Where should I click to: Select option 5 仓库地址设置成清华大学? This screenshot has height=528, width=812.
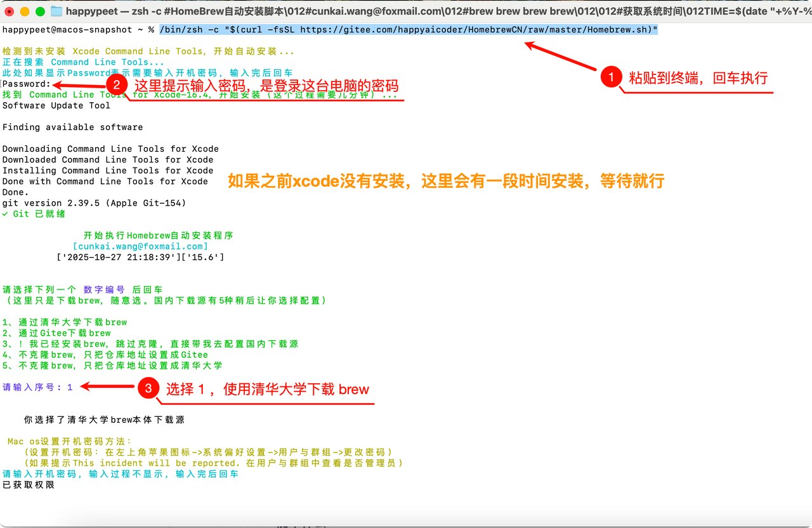click(112, 366)
